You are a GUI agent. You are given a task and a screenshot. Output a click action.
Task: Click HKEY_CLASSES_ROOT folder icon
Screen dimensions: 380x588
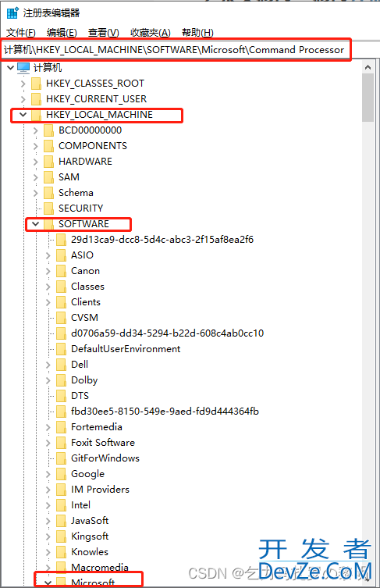(36, 84)
